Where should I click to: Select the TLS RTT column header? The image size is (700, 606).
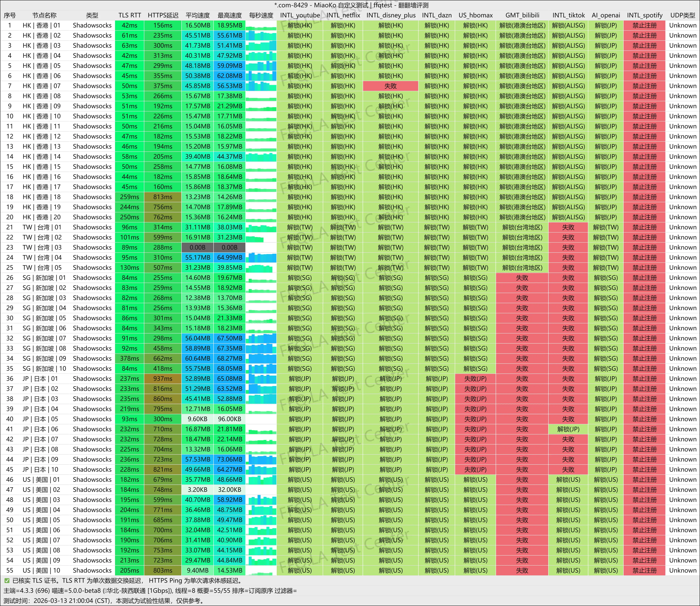point(129,15)
